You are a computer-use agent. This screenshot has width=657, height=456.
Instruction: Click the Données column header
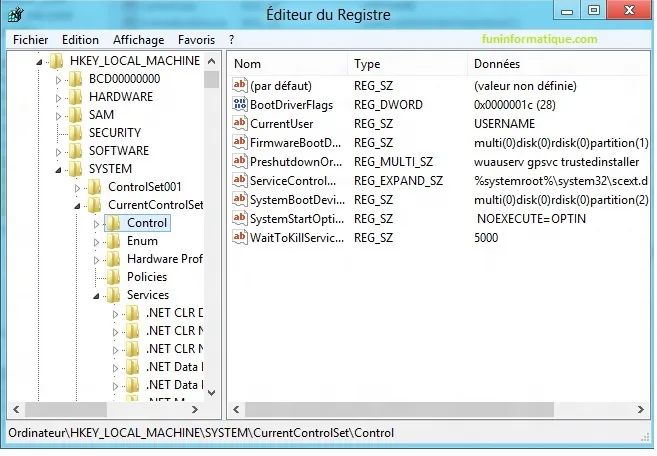(x=559, y=64)
